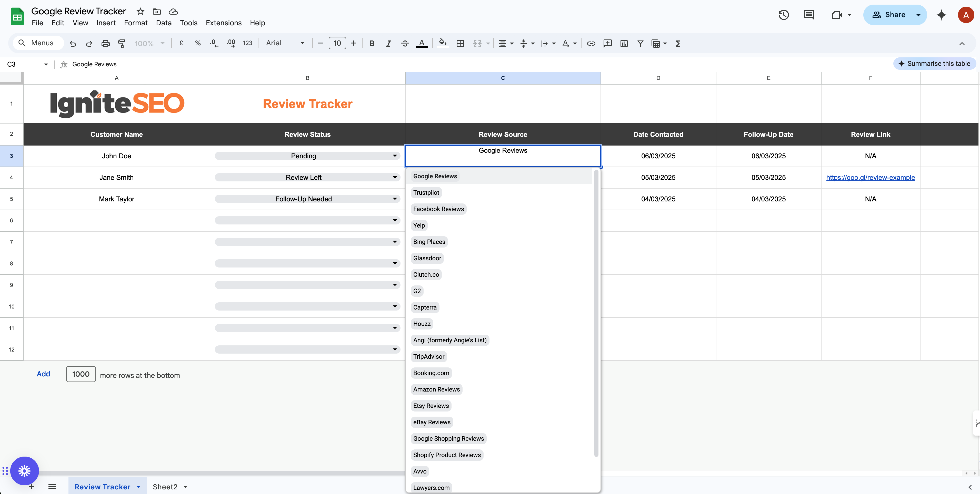Click the paint format icon
This screenshot has width=980, height=494.
pyautogui.click(x=122, y=43)
